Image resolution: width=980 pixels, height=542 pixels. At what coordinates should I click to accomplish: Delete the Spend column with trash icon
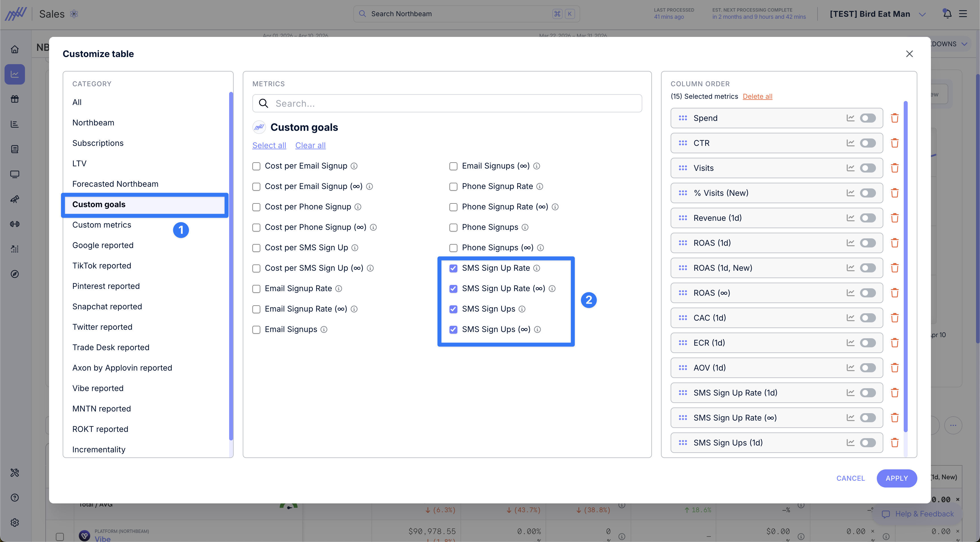(894, 118)
